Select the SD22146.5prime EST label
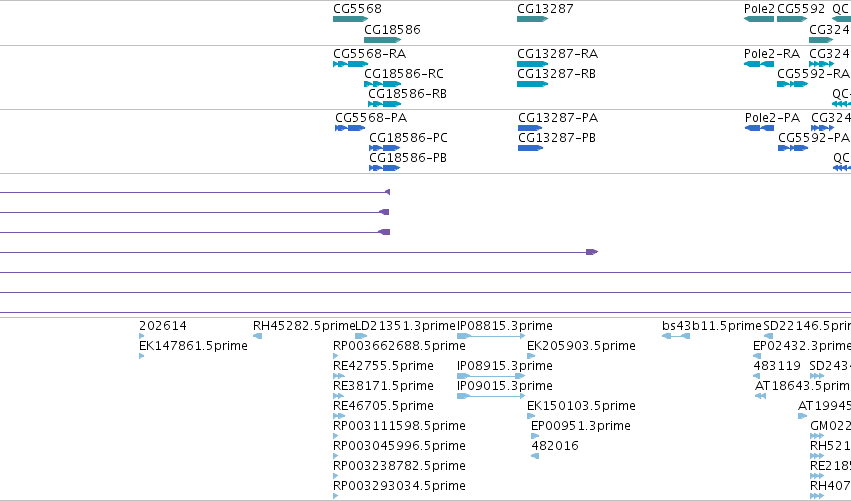Viewport: 851px width, 501px height. pyautogui.click(x=806, y=326)
